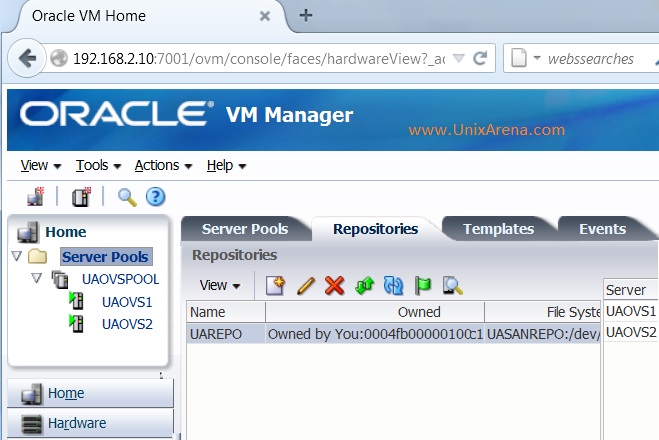Click the UAOVSPOOL pool icon in the tree
Image resolution: width=659 pixels, height=440 pixels.
point(60,279)
